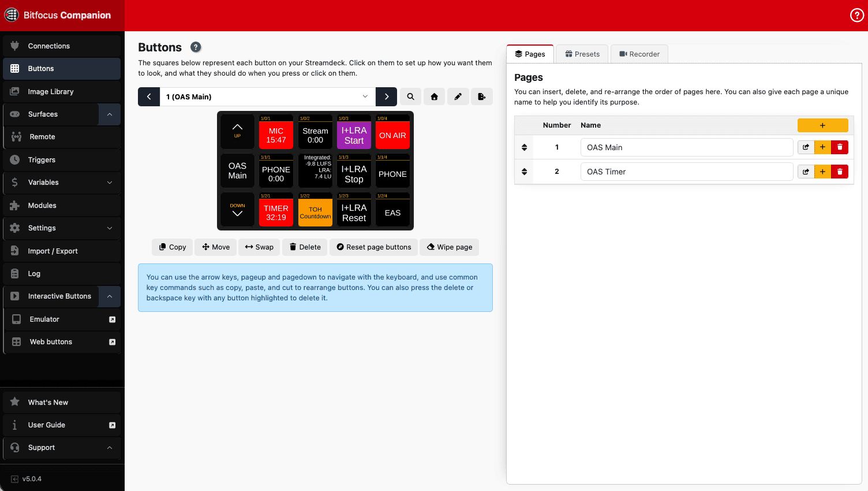The image size is (868, 491).
Task: Click the pencil edit page icon
Action: (458, 97)
